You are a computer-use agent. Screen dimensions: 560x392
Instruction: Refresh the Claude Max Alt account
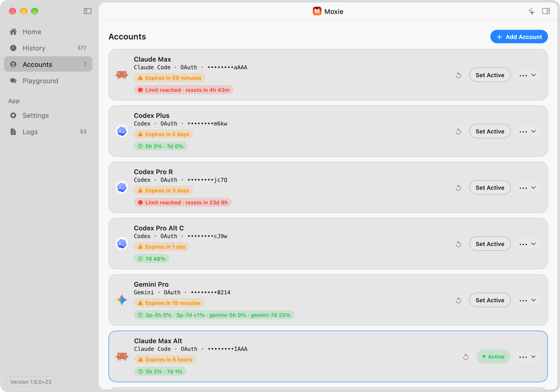click(466, 357)
